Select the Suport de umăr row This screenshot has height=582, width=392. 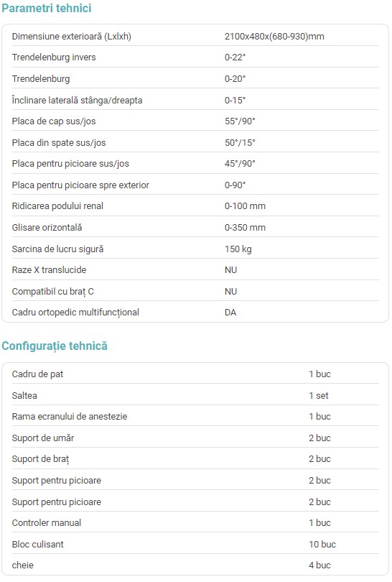coord(195,438)
